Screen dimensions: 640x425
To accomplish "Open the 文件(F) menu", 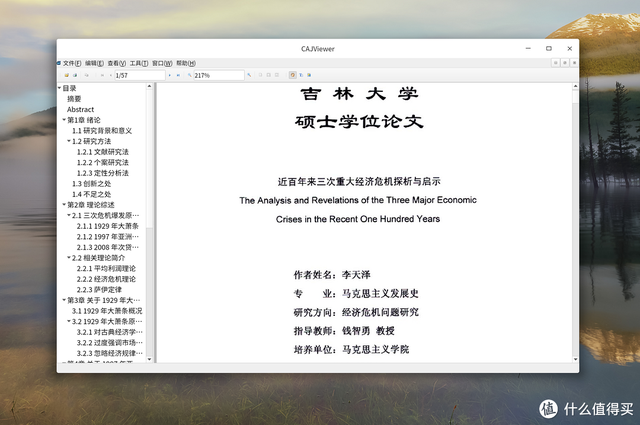I will (72, 63).
